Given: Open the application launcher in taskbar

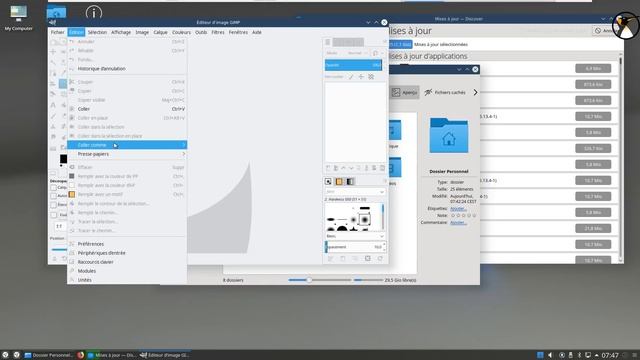Looking at the screenshot, I should (x=5, y=355).
